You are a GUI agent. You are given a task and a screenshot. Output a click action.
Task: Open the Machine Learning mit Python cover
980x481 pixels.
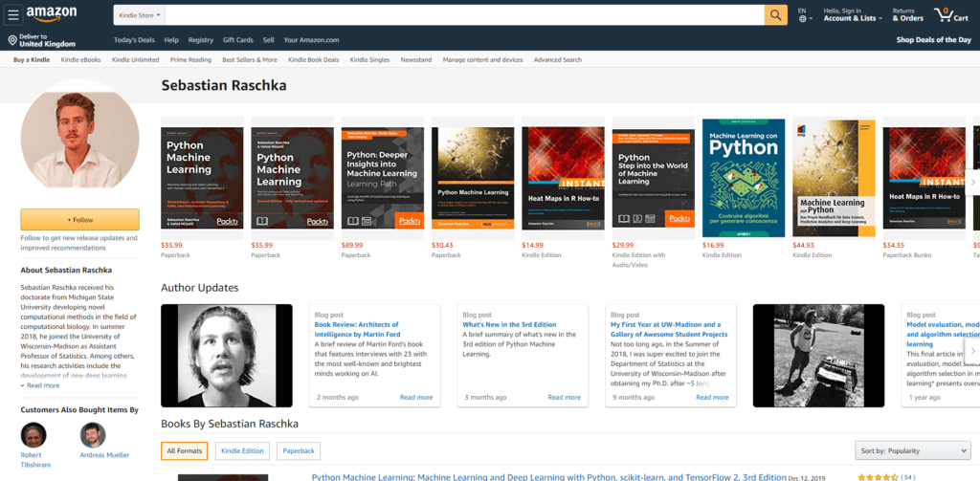pyautogui.click(x=834, y=178)
